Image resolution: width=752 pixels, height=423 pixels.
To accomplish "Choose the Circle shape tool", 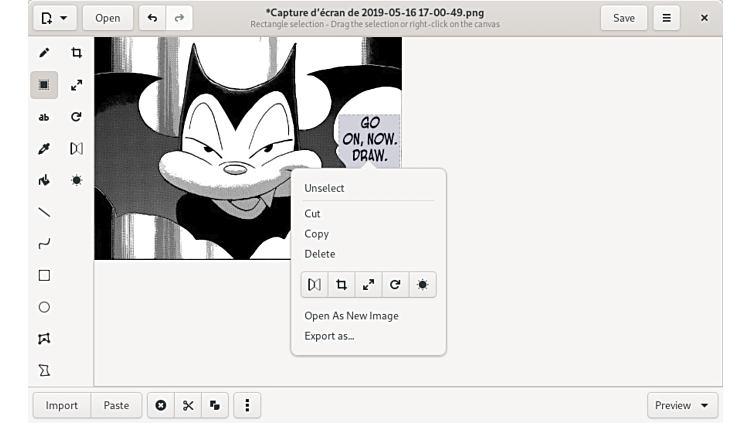I will pos(44,307).
